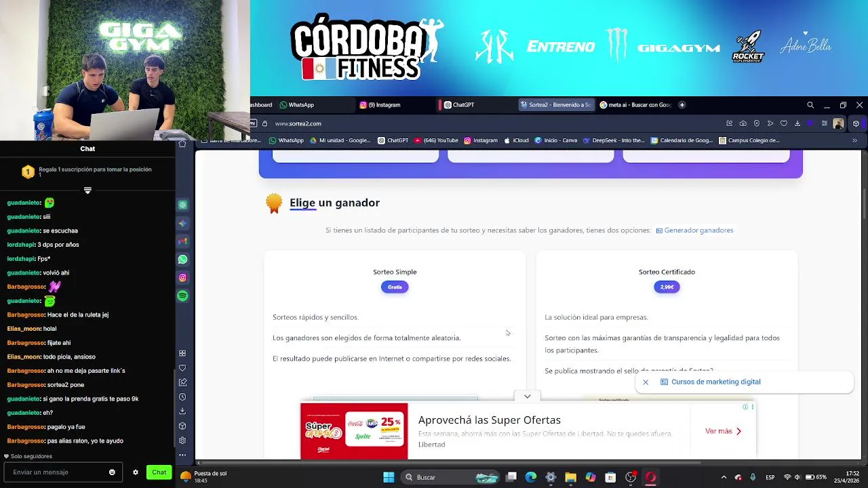Click the profile avatar in browser toolbar
Image resolution: width=868 pixels, height=488 pixels.
[839, 123]
